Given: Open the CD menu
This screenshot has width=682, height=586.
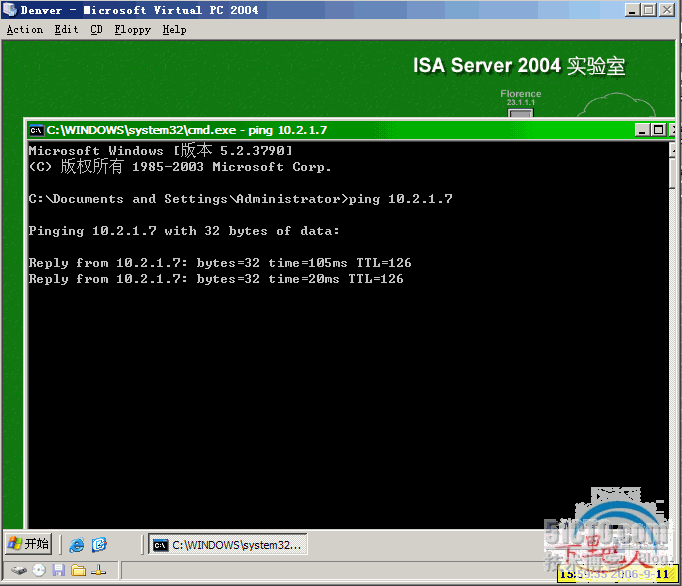Looking at the screenshot, I should click(97, 30).
